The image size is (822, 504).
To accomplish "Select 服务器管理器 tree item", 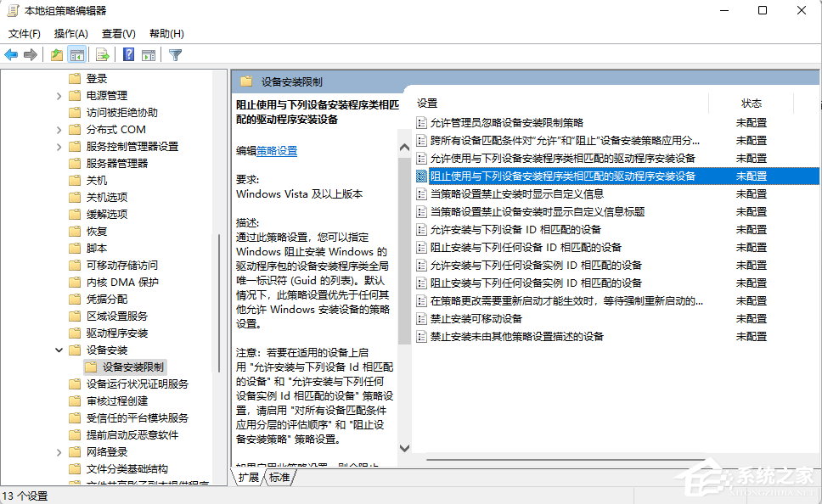I will [117, 164].
